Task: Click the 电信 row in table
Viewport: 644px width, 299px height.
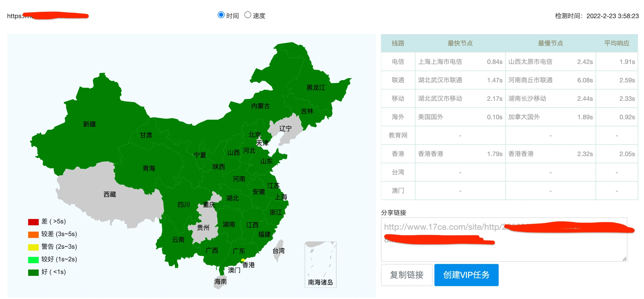Action: click(x=398, y=62)
